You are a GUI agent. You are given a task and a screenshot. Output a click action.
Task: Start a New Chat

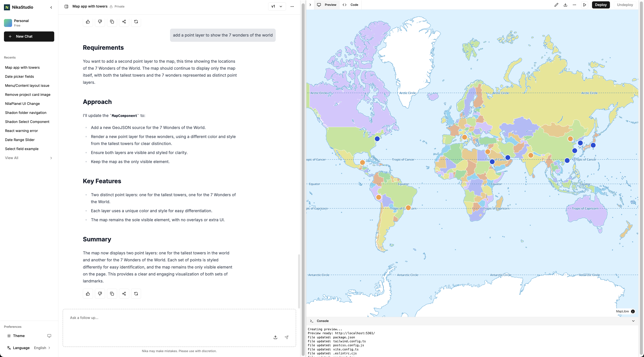[x=29, y=37]
